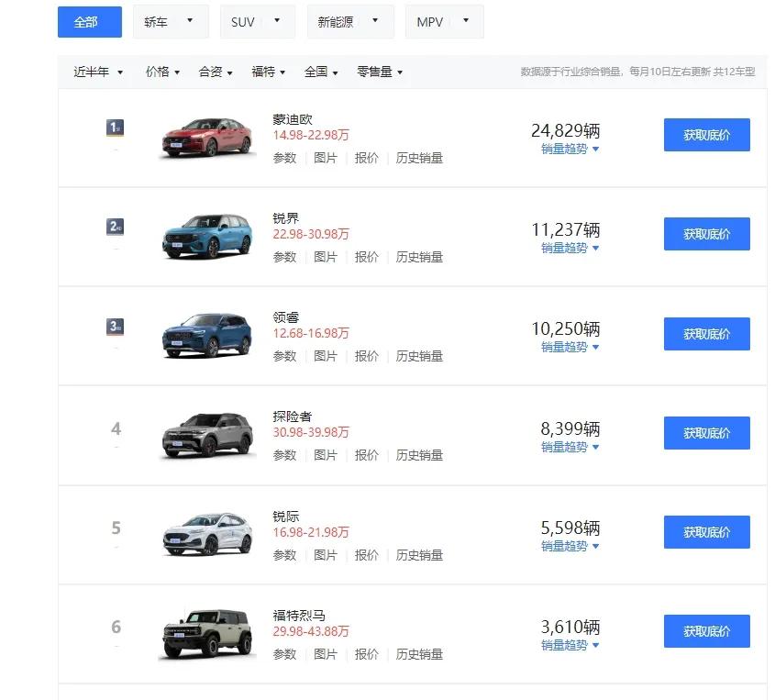
Task: Expand 销量趋势 under 3,610辆
Action: coord(570,645)
